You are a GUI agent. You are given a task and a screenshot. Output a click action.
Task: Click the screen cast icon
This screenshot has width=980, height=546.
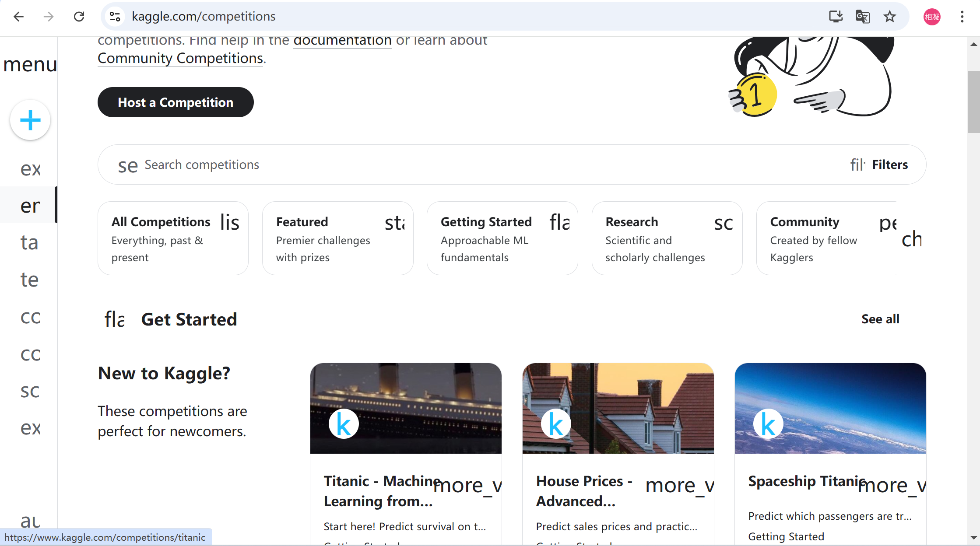click(836, 16)
